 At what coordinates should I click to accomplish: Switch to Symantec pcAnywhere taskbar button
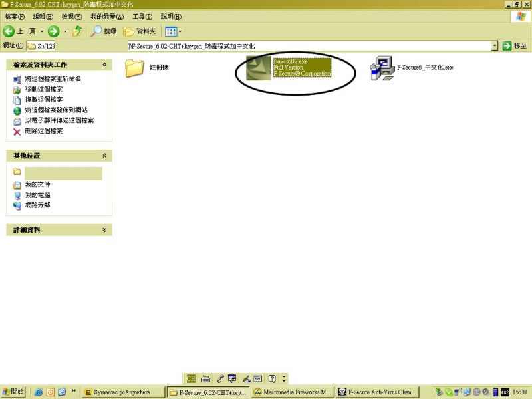click(124, 392)
